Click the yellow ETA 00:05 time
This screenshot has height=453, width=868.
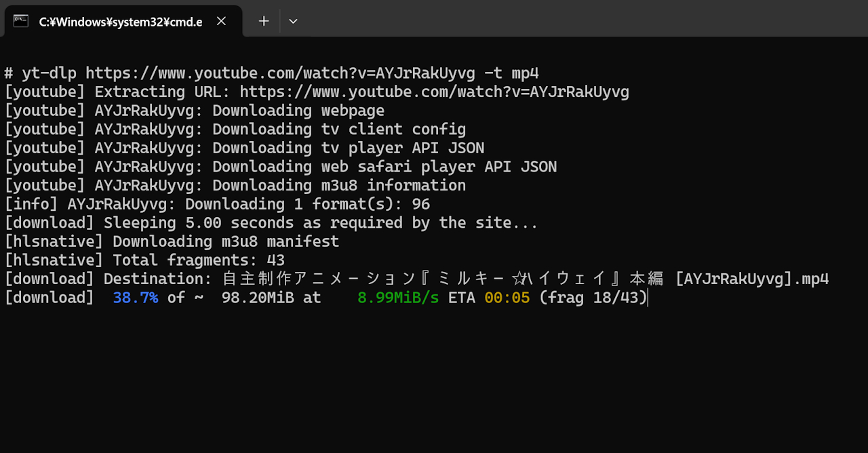coord(507,298)
